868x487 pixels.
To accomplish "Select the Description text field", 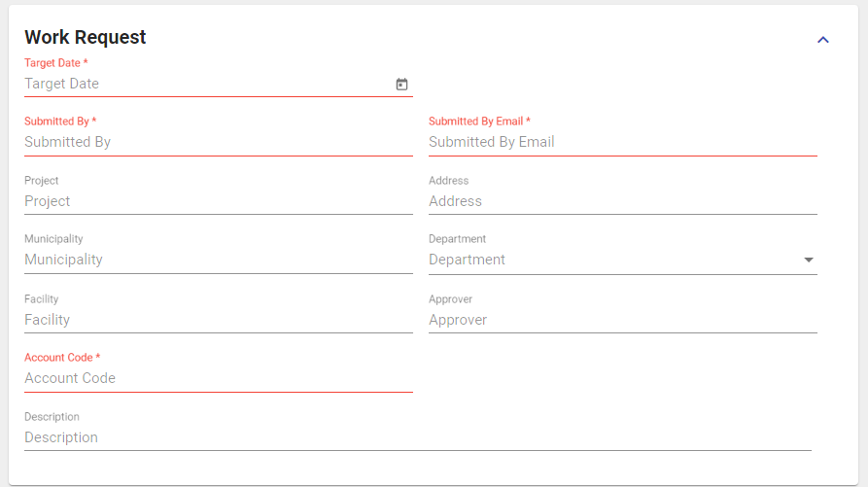I will 417,437.
